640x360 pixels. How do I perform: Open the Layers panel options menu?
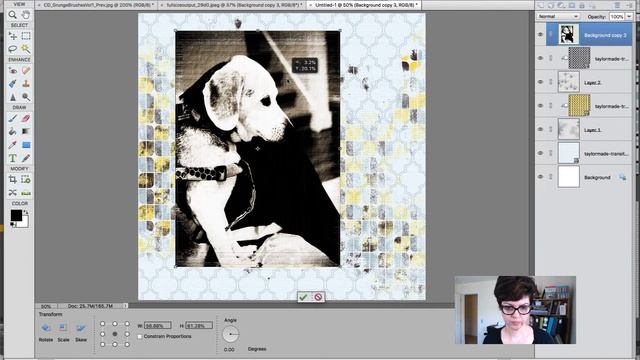pos(629,5)
